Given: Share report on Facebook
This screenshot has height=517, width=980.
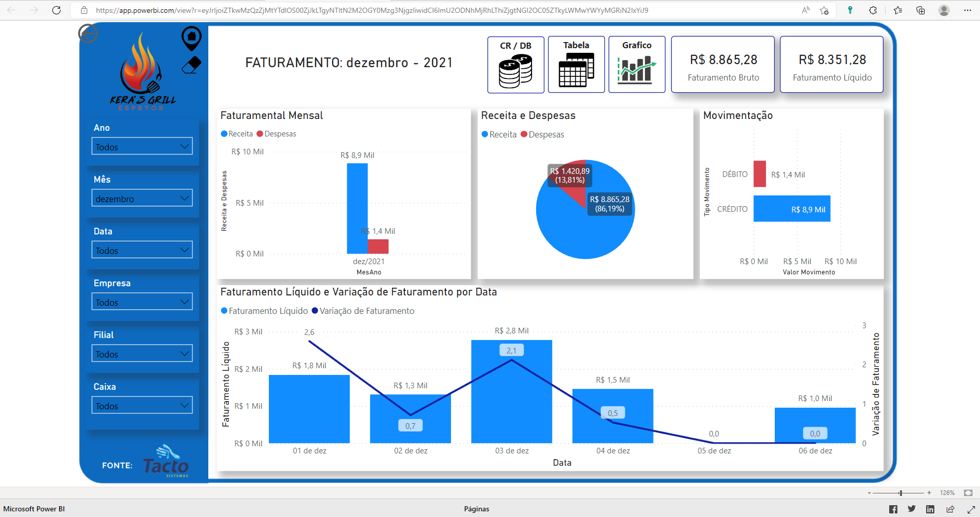Looking at the screenshot, I should (x=893, y=509).
